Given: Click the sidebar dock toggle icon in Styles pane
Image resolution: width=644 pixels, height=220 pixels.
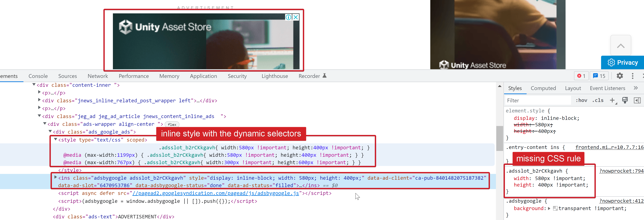Looking at the screenshot, I should coord(637,100).
